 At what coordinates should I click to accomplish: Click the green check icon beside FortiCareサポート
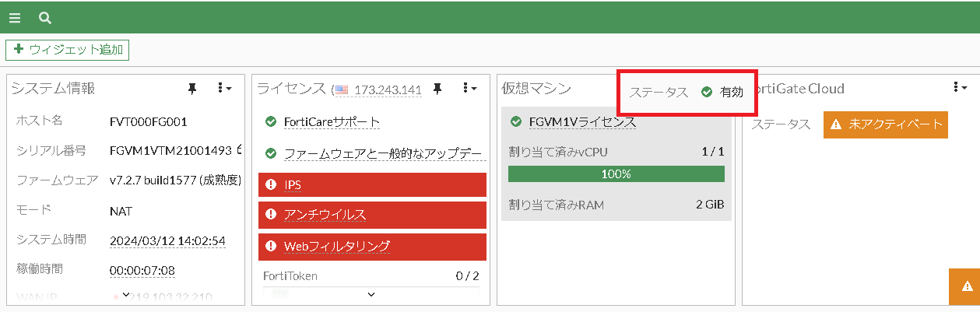click(271, 121)
